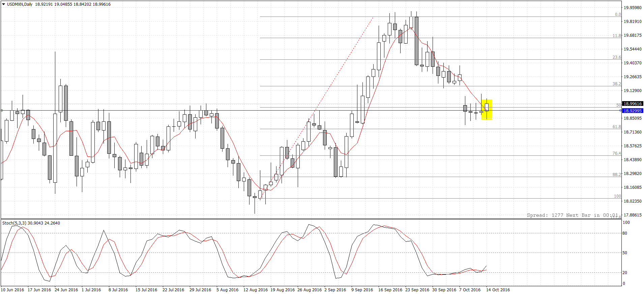This screenshot has width=644, height=294.
Task: Click price axis value 19.40370
Action: pos(633,63)
